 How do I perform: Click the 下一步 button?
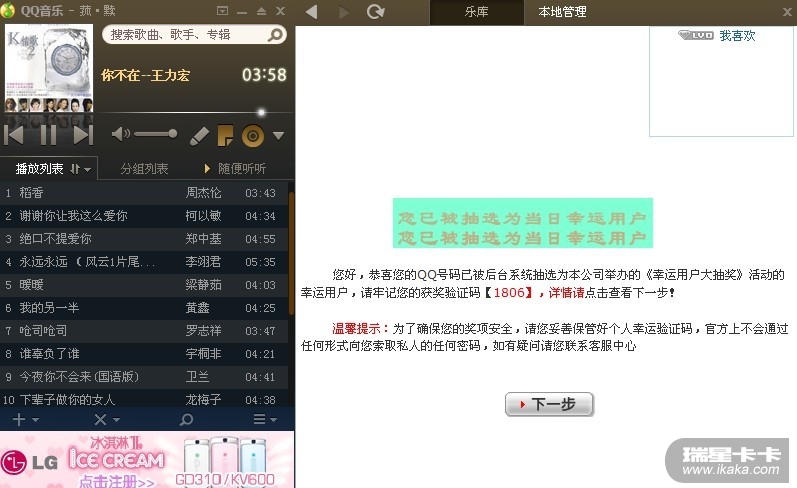click(x=549, y=405)
